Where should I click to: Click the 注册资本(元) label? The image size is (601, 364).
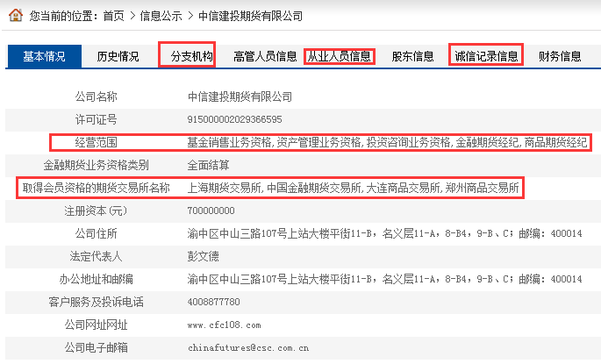tap(96, 211)
